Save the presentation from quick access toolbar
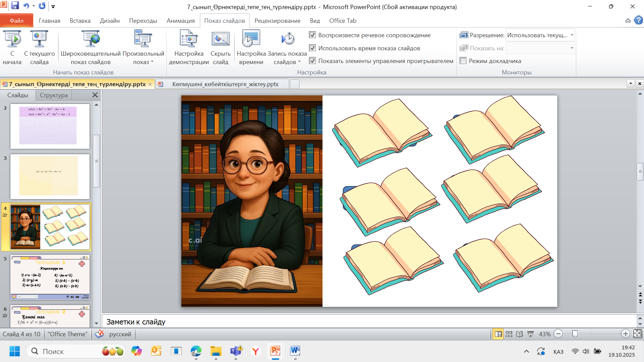The image size is (644, 362). tap(15, 6)
